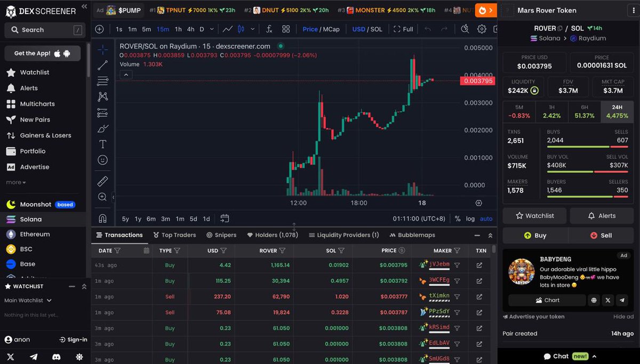Image resolution: width=640 pixels, height=364 pixels.
Task: Open the Alerts button for ROVER
Action: (x=602, y=216)
